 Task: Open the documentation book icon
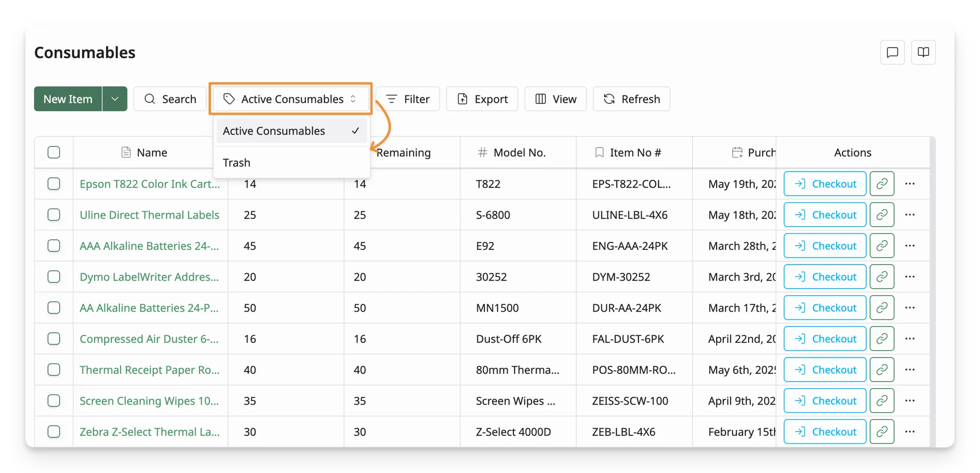923,52
